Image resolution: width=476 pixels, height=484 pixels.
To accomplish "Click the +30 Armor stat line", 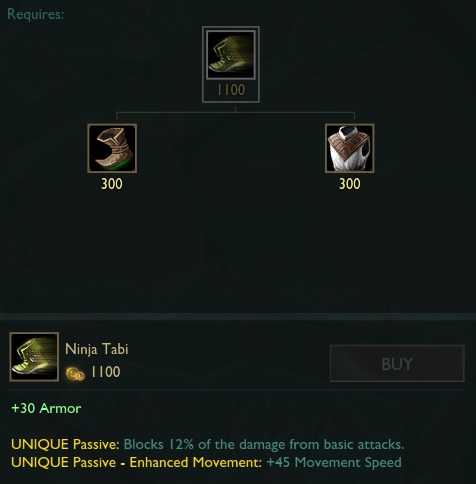I will tap(46, 408).
